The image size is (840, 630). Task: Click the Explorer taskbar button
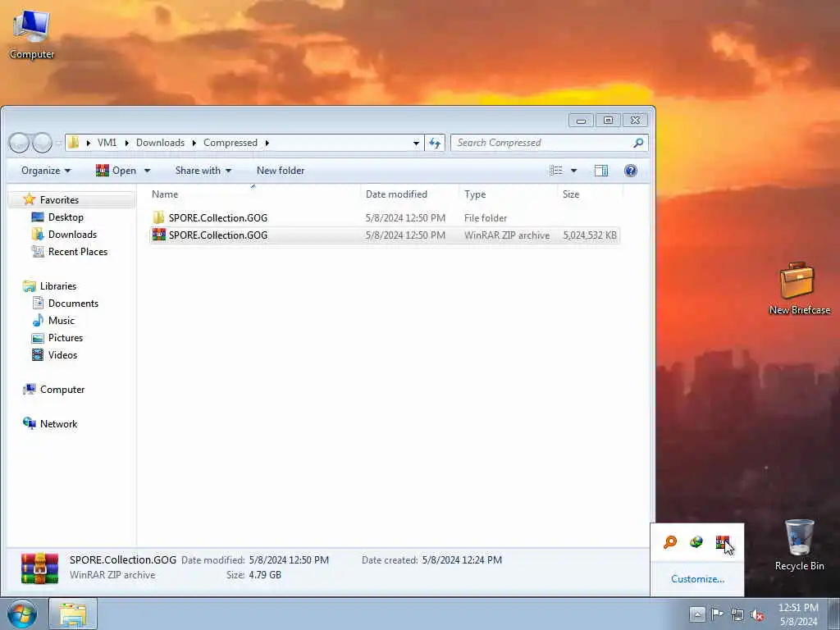[x=73, y=614]
